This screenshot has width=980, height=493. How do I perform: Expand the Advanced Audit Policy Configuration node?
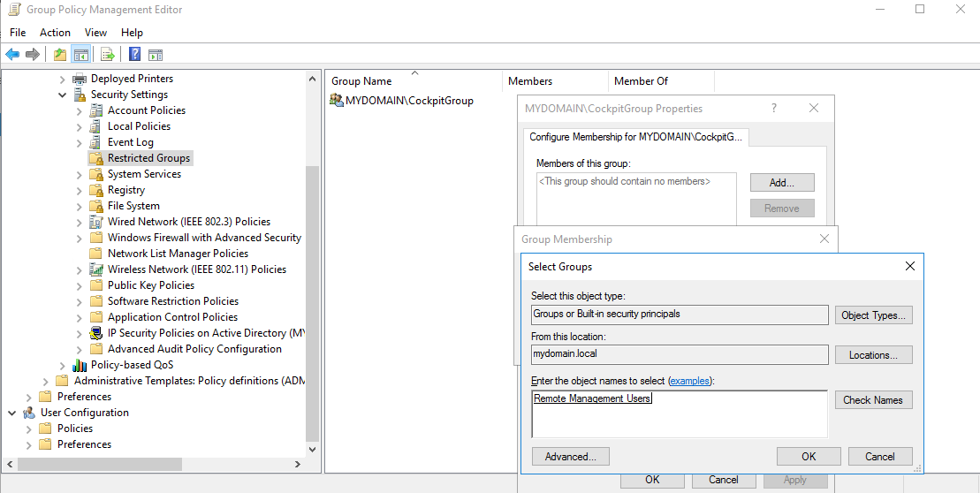point(79,349)
